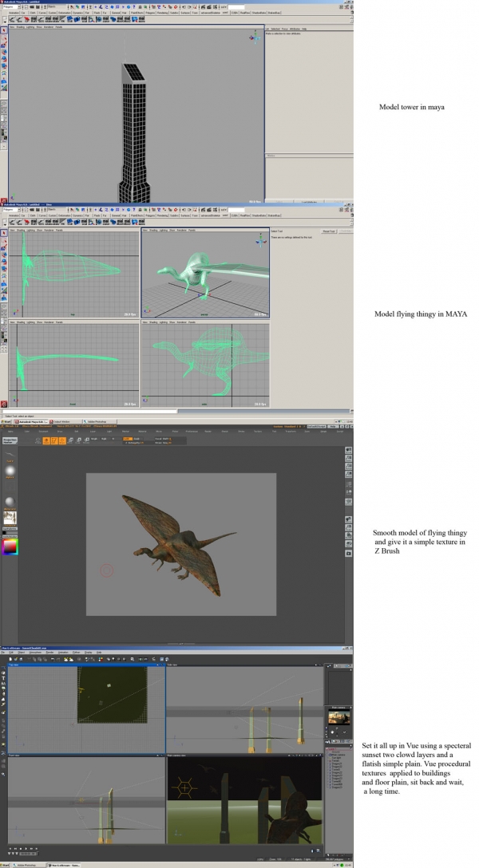
Task: Switch to Dynamics shelf tab in dinosaur Maya window
Action: point(78,215)
